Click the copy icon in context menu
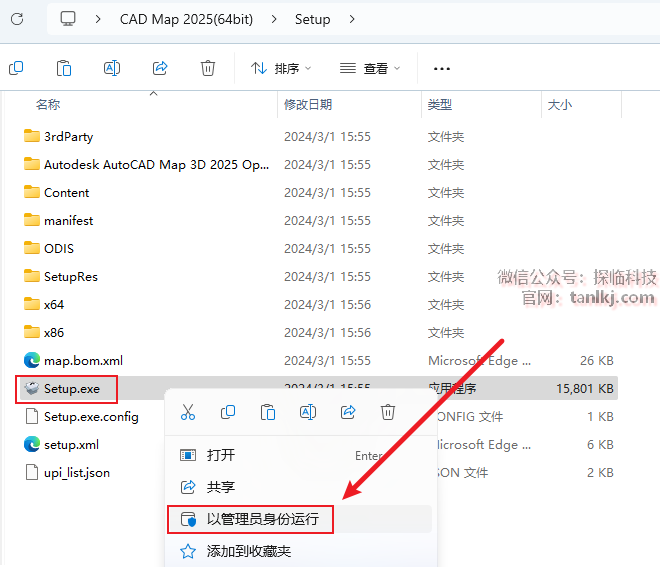The height and width of the screenshot is (567, 660). (228, 412)
